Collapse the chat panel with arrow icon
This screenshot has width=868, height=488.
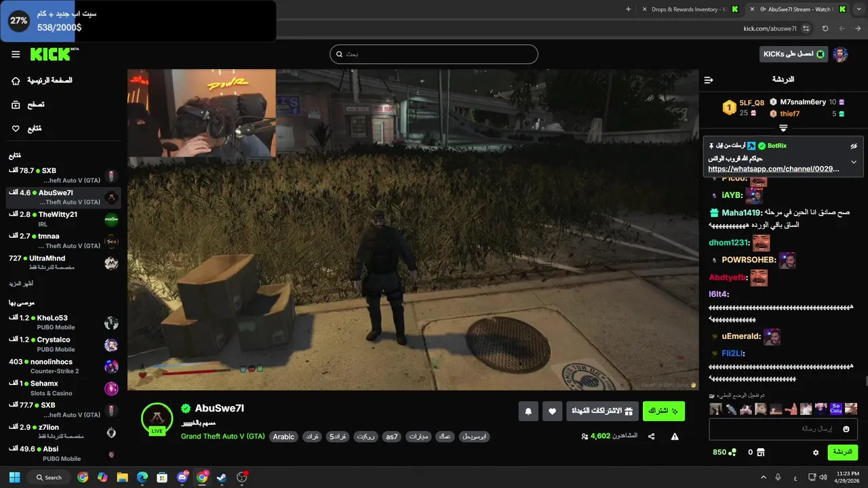pyautogui.click(x=709, y=80)
